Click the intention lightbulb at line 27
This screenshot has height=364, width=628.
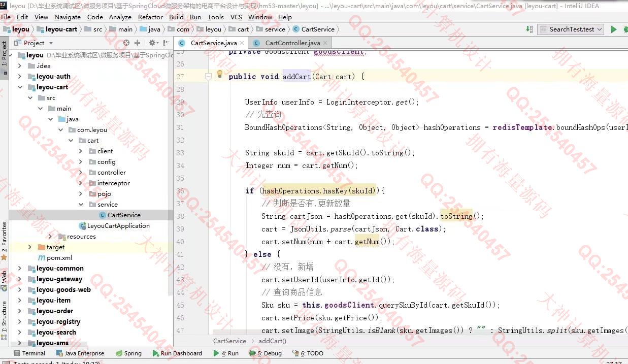coord(220,74)
